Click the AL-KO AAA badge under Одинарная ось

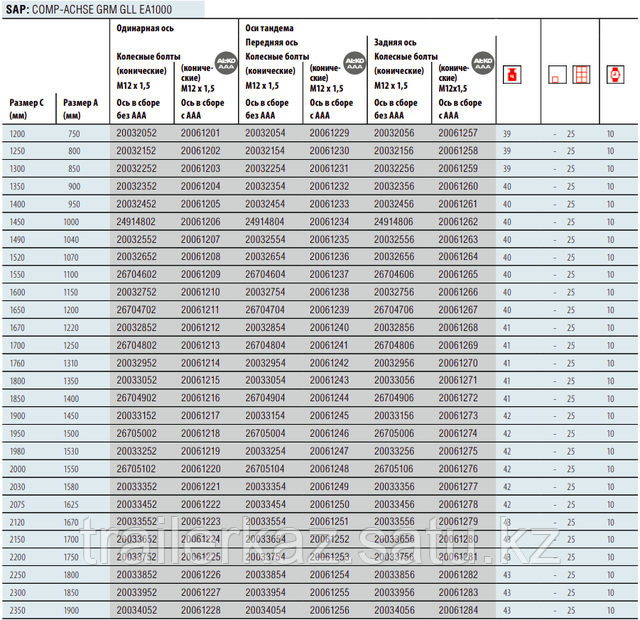coord(226,63)
